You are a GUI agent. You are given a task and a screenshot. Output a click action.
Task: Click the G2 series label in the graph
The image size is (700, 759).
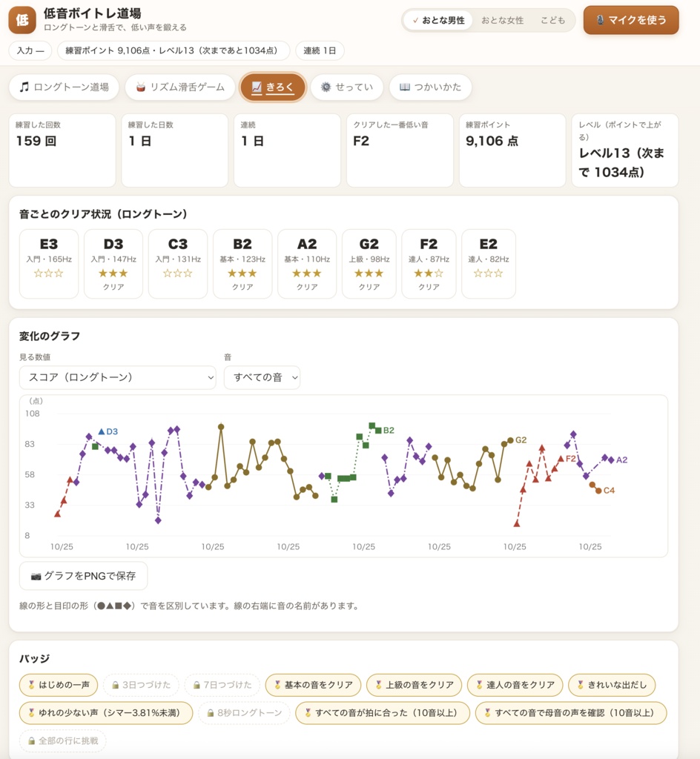tap(521, 440)
